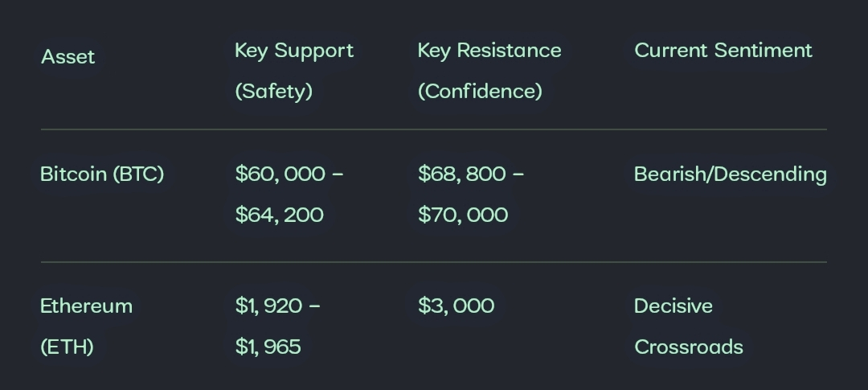
Task: Select the Bitcoin (BTC) asset cell
Action: [102, 174]
